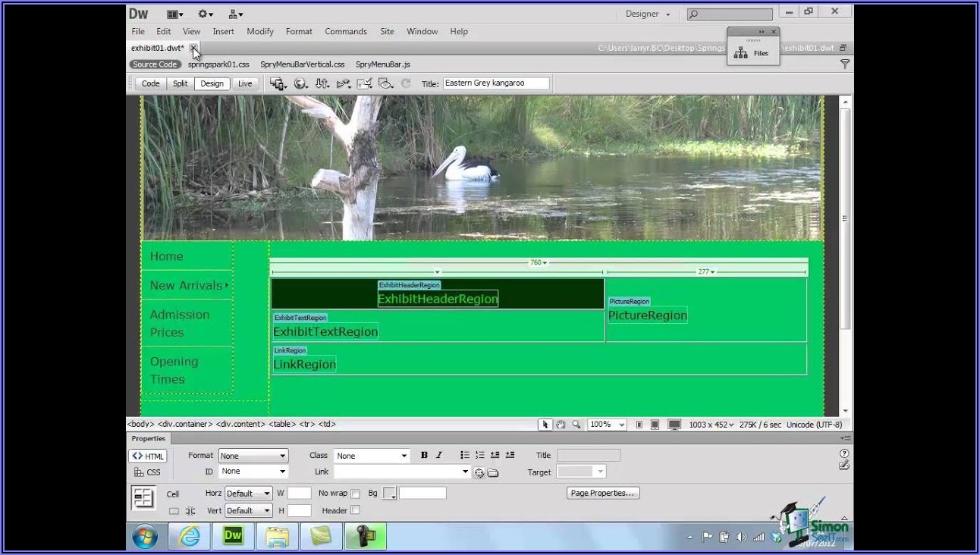Open the springspark01.css related file
The height and width of the screenshot is (555, 980).
click(218, 64)
